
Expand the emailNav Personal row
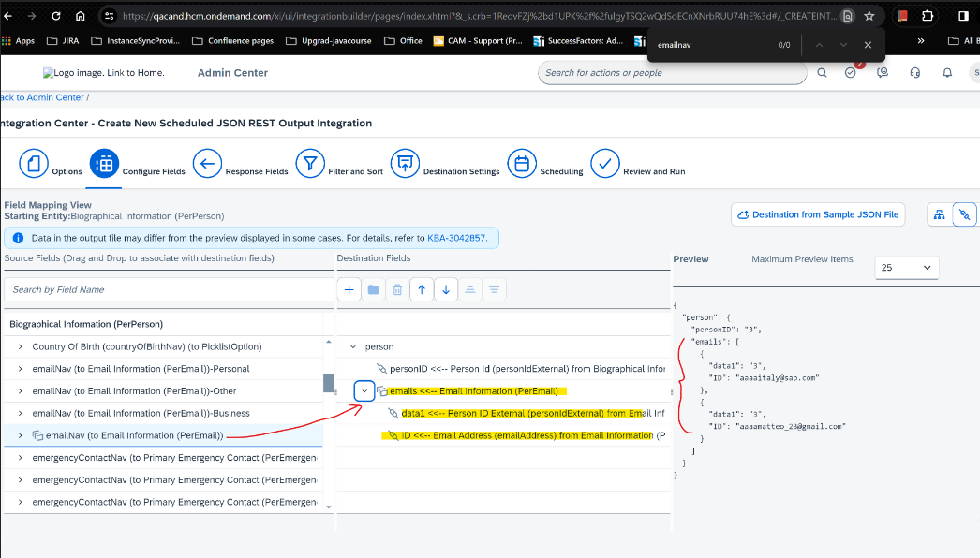(x=20, y=369)
